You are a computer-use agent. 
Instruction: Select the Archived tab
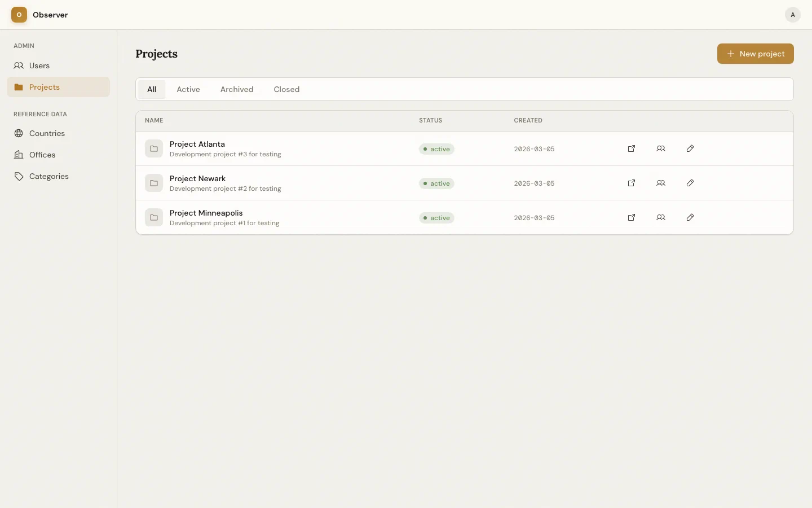click(237, 89)
